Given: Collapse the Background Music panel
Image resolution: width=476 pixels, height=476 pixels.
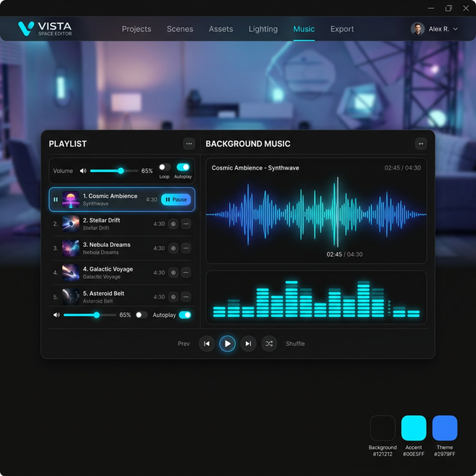Looking at the screenshot, I should tap(421, 144).
